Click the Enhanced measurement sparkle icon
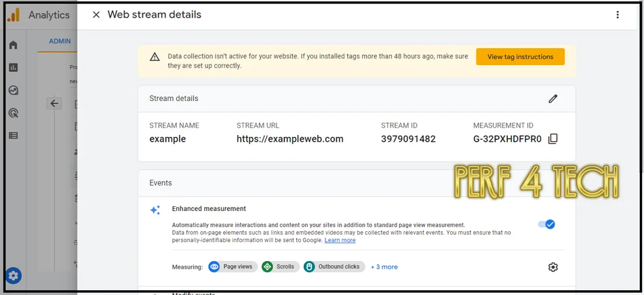644x295 pixels. 155,210
